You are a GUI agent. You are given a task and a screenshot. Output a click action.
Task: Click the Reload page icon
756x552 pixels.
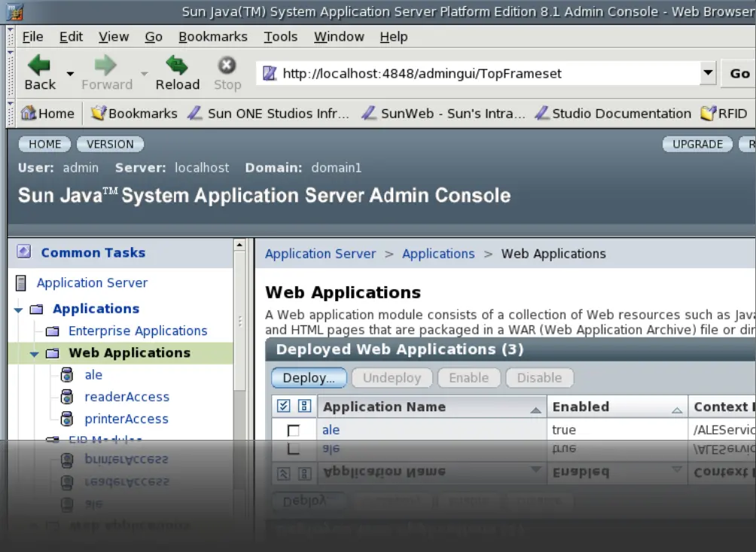tap(177, 65)
